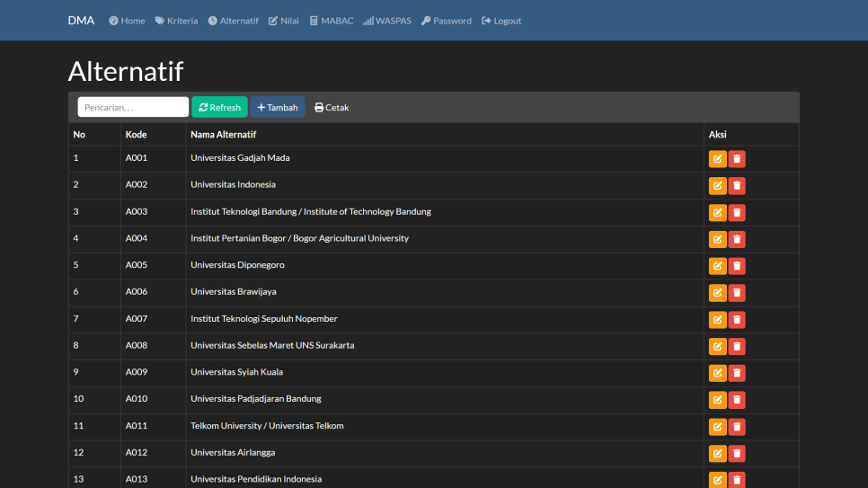Select text Universitas Brawijaya
This screenshot has width=868, height=488.
point(233,291)
